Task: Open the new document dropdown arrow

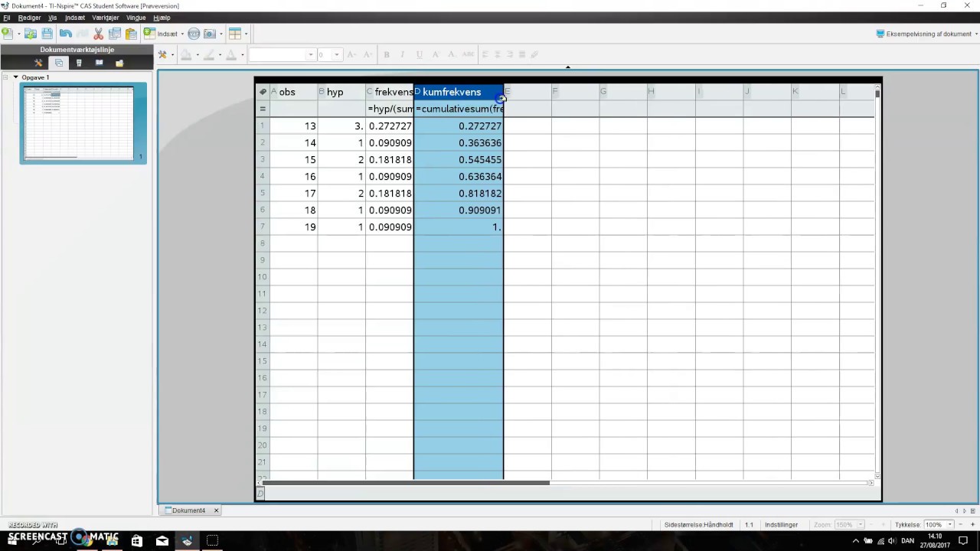Action: tap(18, 34)
